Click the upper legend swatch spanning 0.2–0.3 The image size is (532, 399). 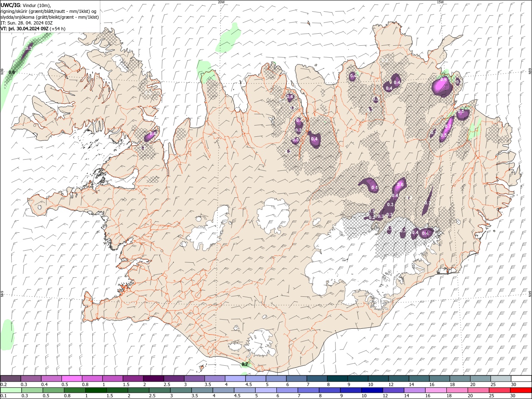tap(11, 379)
